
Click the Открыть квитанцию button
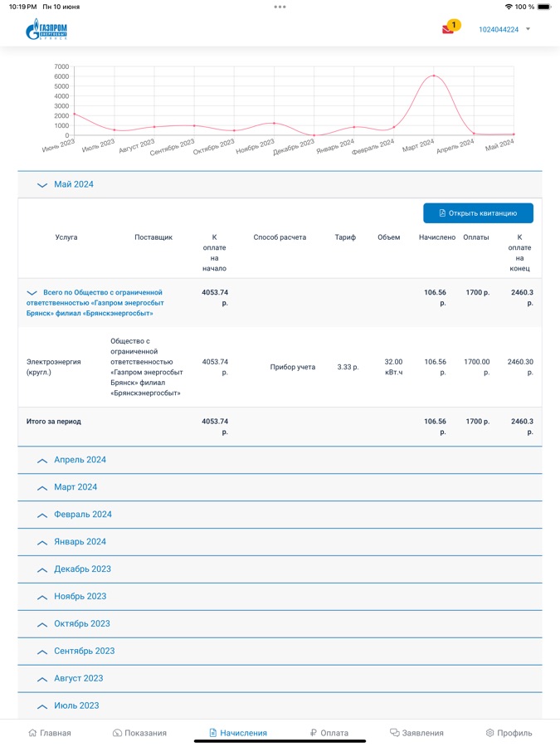(x=478, y=213)
